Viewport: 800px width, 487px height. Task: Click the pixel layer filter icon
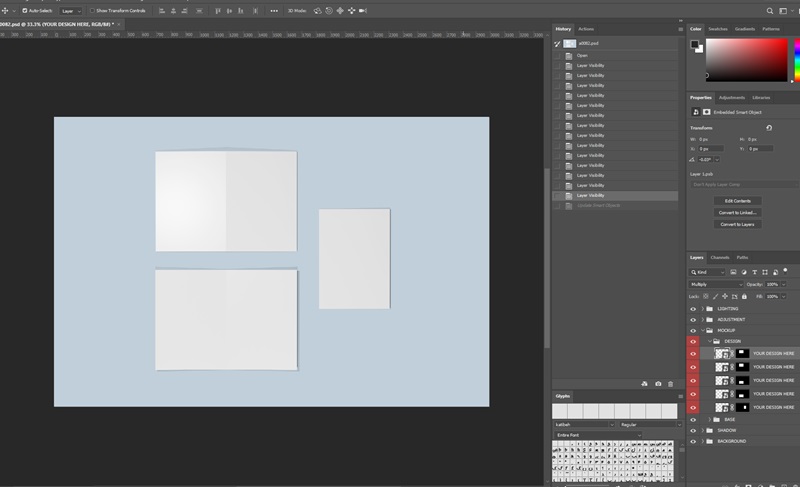733,272
